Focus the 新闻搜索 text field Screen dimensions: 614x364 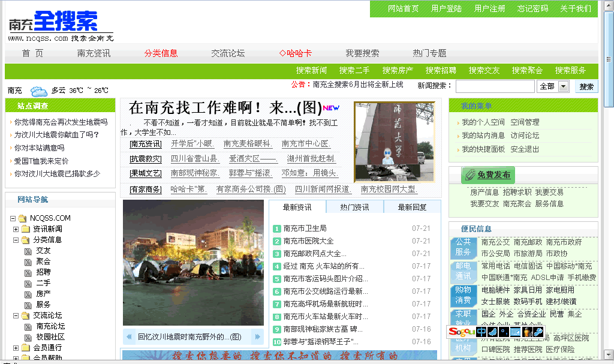pos(495,86)
